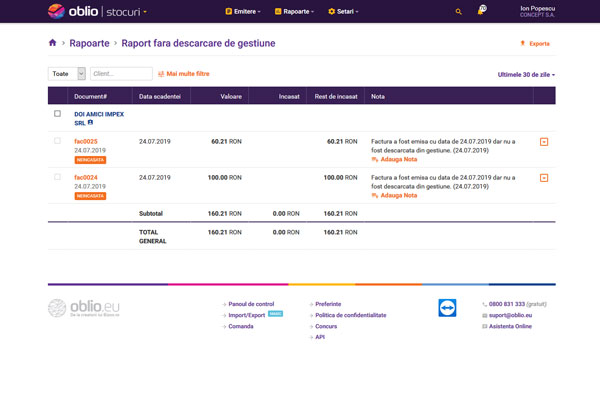Click the export upload arrow icon
600x414 pixels.
[522, 43]
